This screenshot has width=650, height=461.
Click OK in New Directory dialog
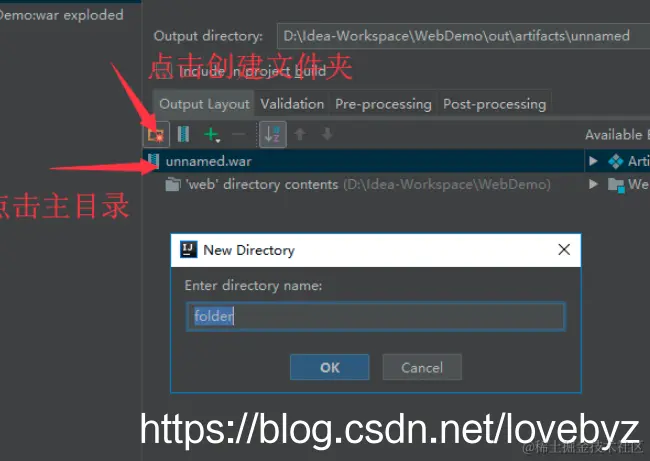[330, 367]
